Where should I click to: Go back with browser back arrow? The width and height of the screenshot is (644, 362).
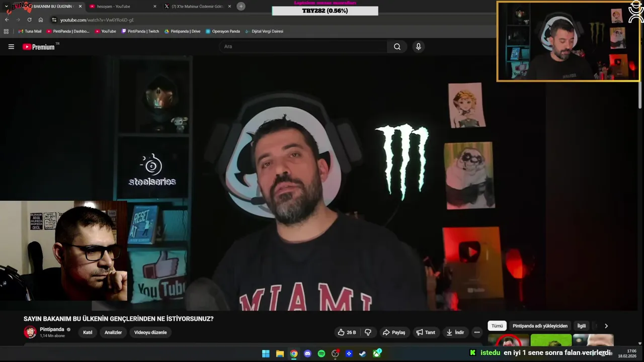pos(7,20)
